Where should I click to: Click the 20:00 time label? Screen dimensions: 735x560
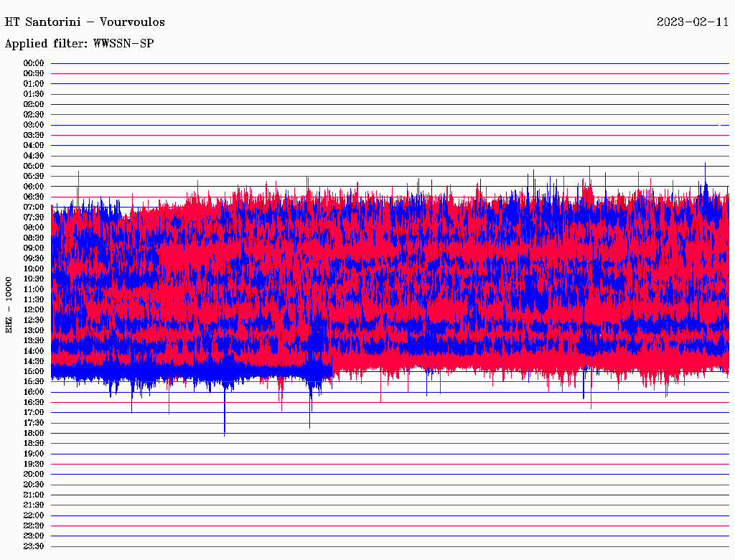(34, 474)
